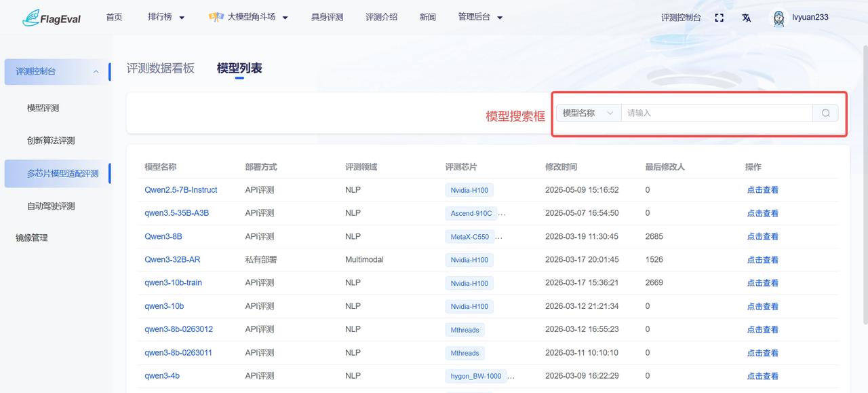Screen dimensions: 868x393
Task: Open the qwen3.5-35B-A3B model link
Action: point(176,213)
